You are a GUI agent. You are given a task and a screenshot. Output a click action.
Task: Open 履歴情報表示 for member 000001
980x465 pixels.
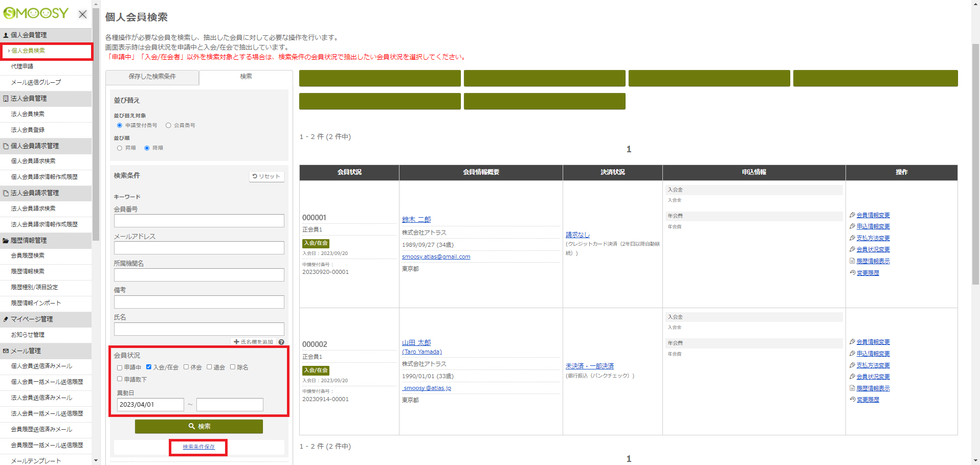coord(873,261)
